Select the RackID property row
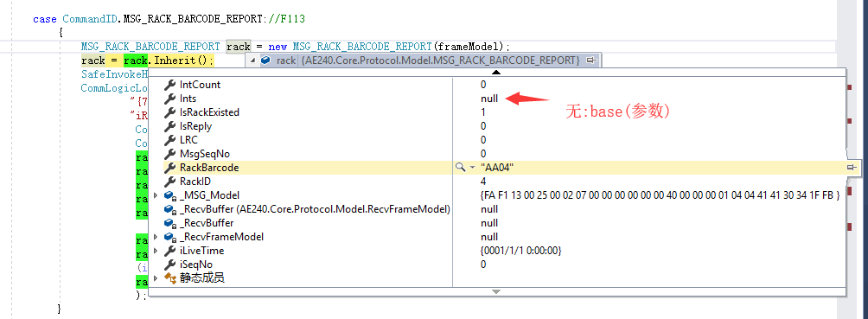Screen dimensions: 868x319 [496, 181]
